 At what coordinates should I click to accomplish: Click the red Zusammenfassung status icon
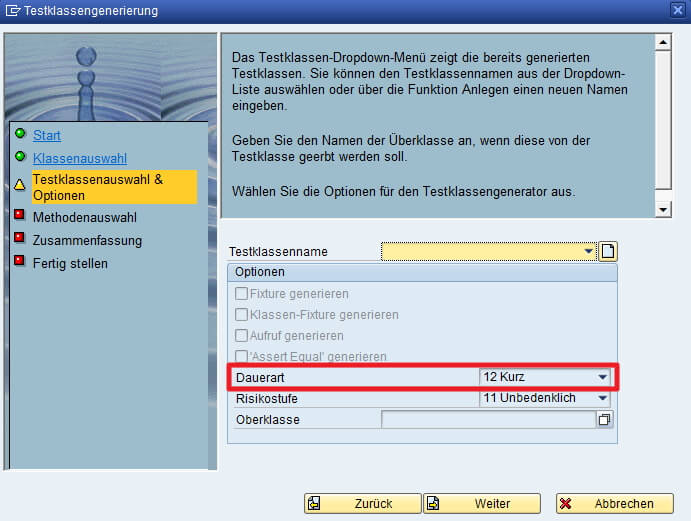(20, 240)
